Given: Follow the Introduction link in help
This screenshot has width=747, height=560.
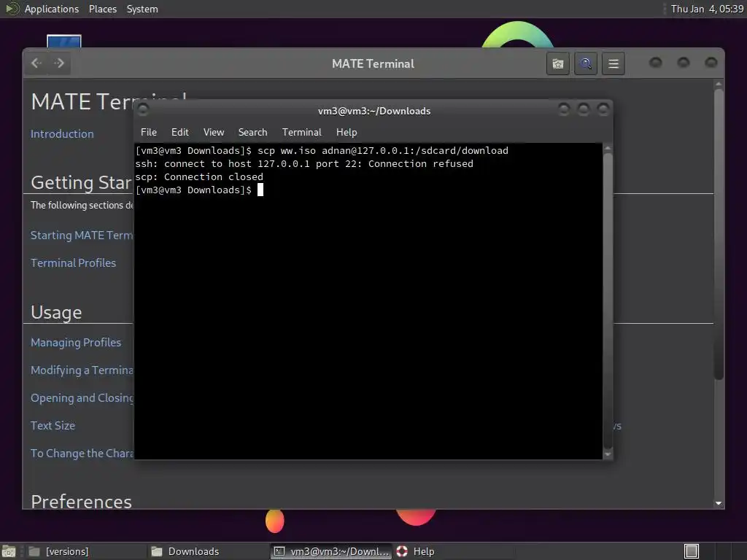Looking at the screenshot, I should 62,134.
